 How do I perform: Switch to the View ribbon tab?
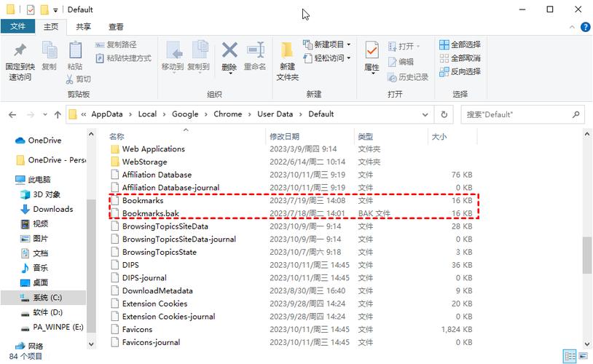[x=116, y=26]
